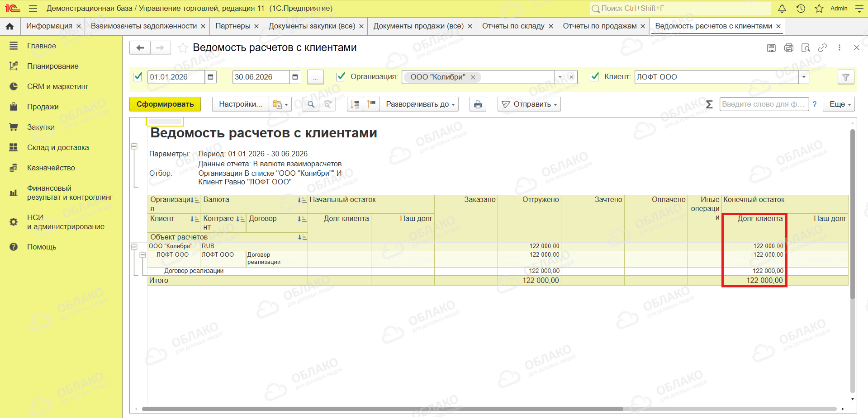Image resolution: width=868 pixels, height=418 pixels.
Task: Click the global search field
Action: 680,9
